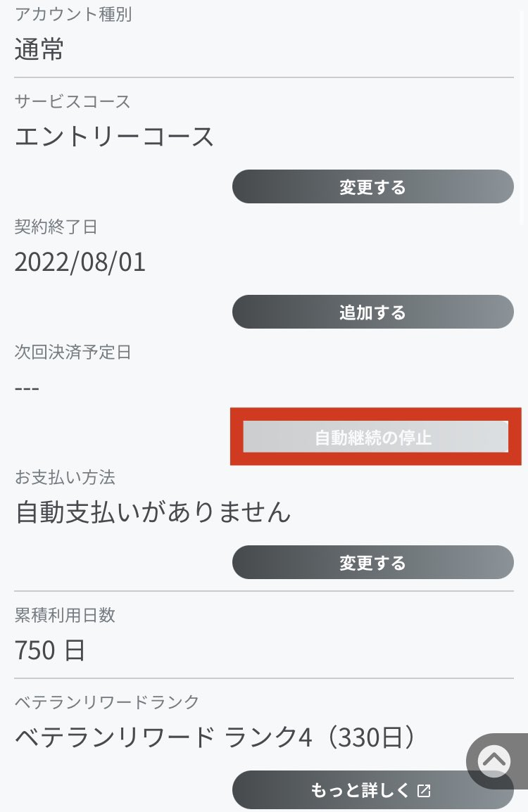Click the 自動継続の停止 button

376,437
